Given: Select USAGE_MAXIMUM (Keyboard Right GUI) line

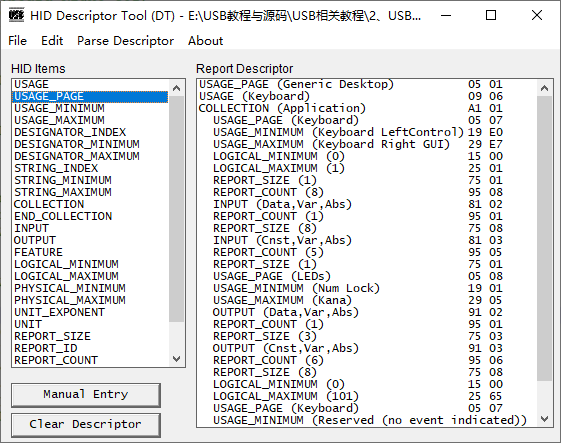Looking at the screenshot, I should [x=367, y=145].
